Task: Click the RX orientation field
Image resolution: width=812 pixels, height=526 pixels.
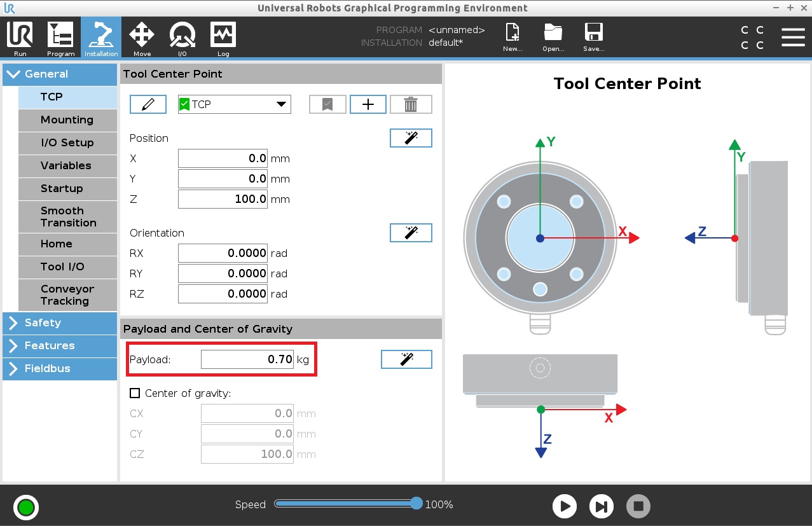Action: (x=223, y=253)
